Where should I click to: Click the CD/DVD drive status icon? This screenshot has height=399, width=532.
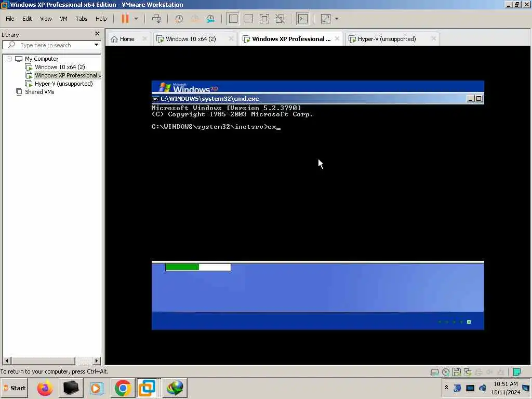(x=446, y=372)
